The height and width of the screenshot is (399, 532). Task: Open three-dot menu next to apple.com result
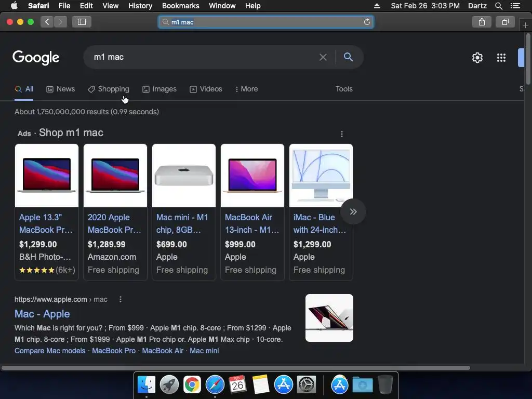[121, 299]
